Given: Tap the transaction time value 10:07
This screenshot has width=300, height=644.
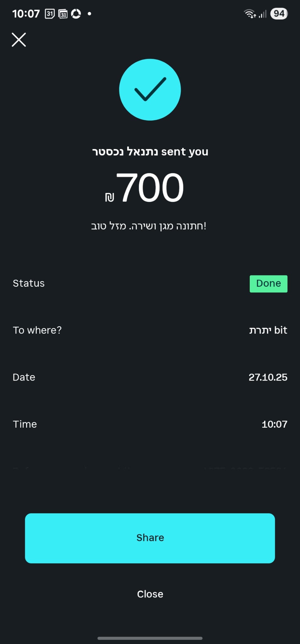Looking at the screenshot, I should pos(274,424).
